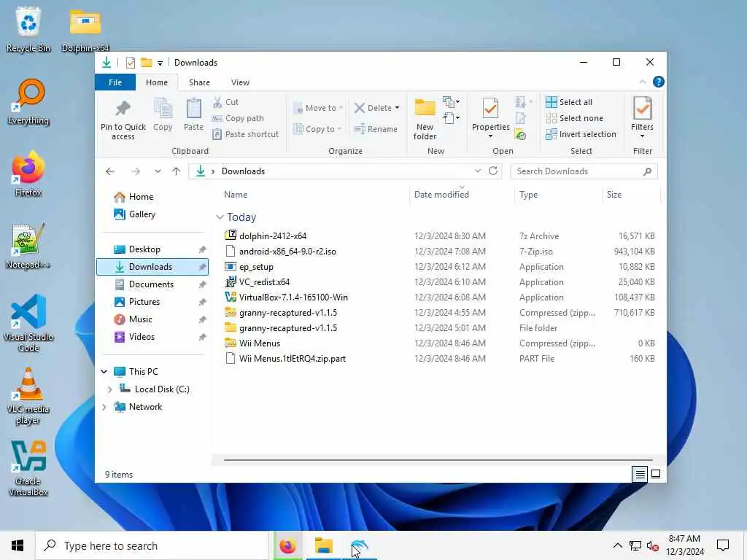Click Invert selection in ribbon
The height and width of the screenshot is (560, 747).
pyautogui.click(x=581, y=134)
